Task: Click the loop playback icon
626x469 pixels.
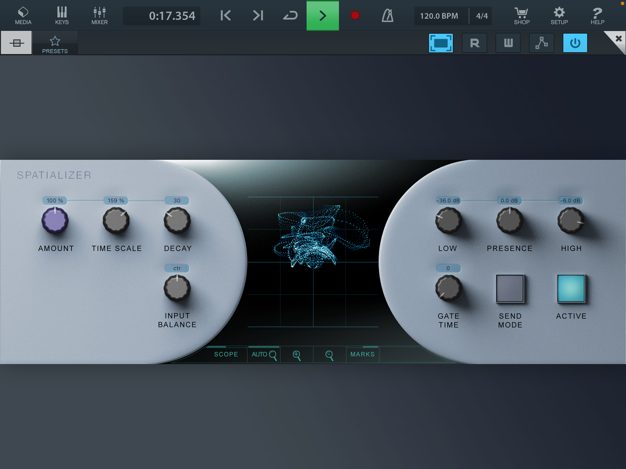Action: 290,16
